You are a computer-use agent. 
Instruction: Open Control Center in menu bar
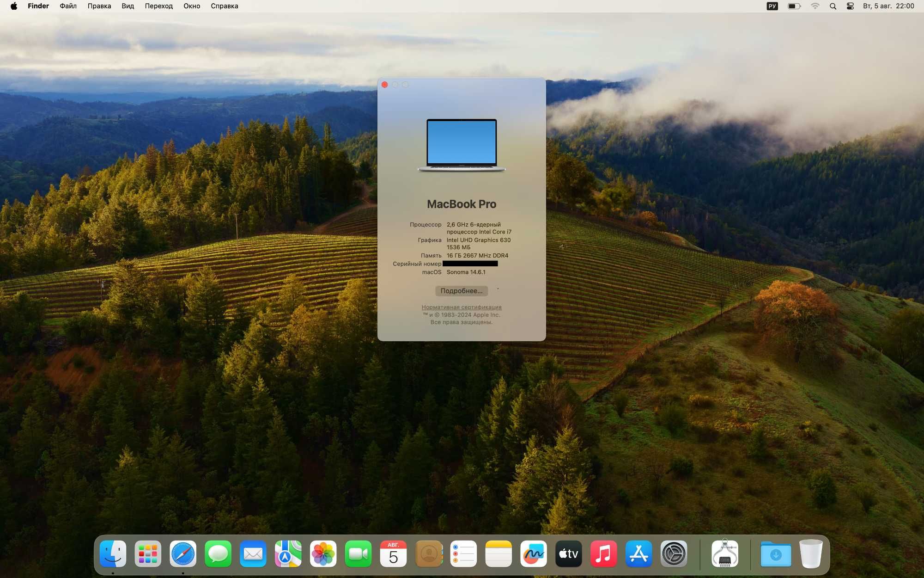(850, 6)
